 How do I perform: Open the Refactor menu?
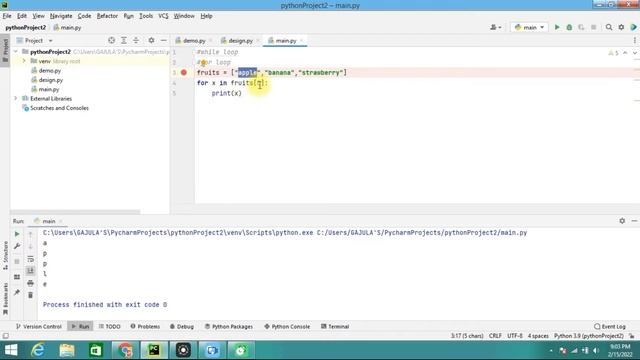point(107,16)
